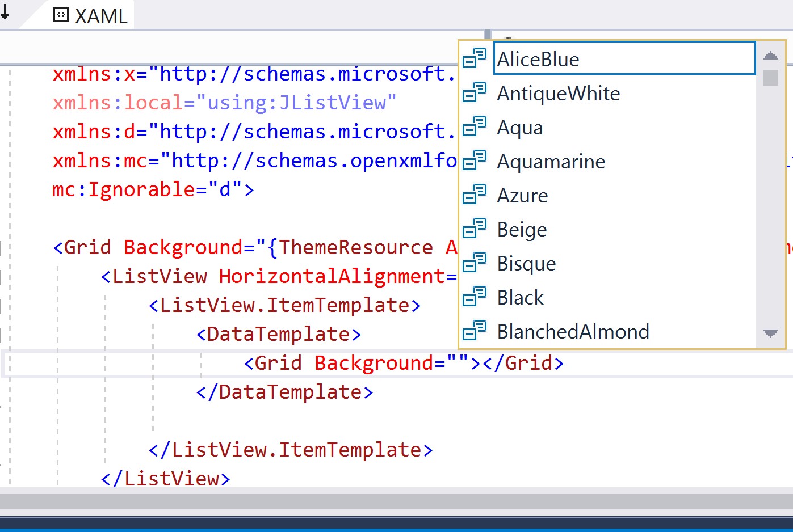
Task: Select Azure from the color suggestions
Action: [x=522, y=195]
